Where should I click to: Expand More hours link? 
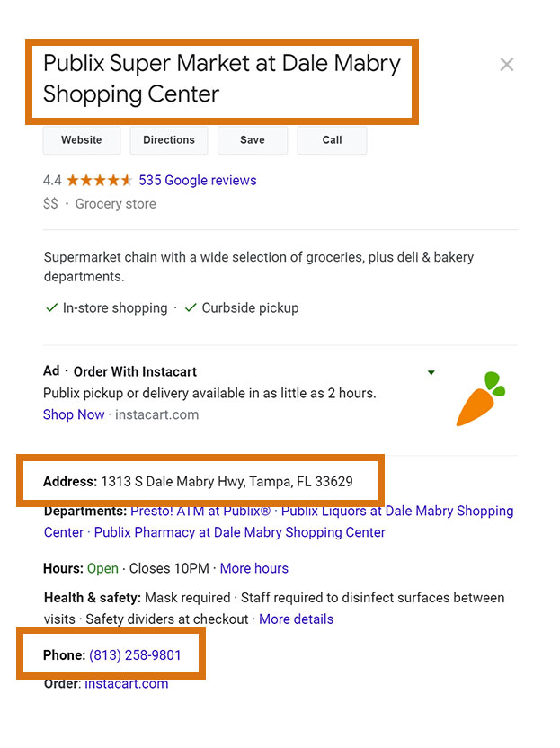[x=253, y=568]
